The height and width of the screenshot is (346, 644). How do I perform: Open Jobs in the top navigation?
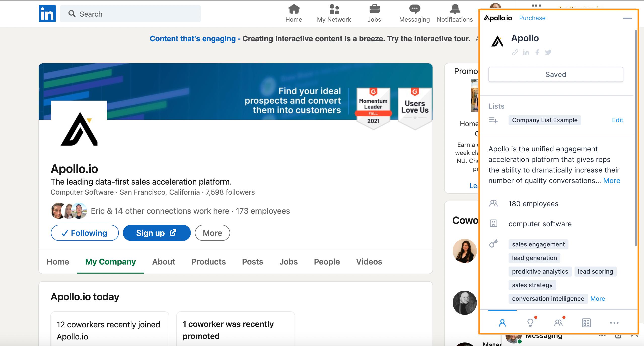[374, 13]
